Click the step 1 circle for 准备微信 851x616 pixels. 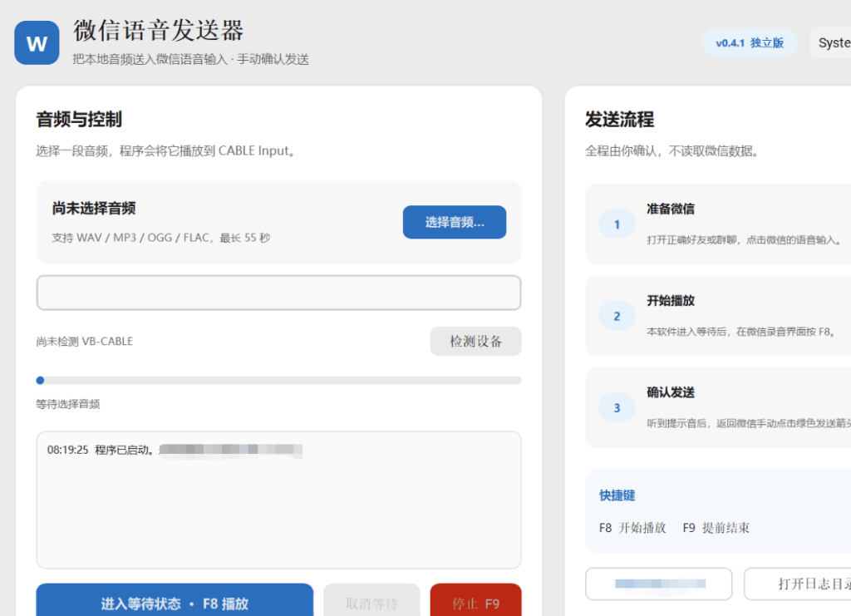coord(617,224)
